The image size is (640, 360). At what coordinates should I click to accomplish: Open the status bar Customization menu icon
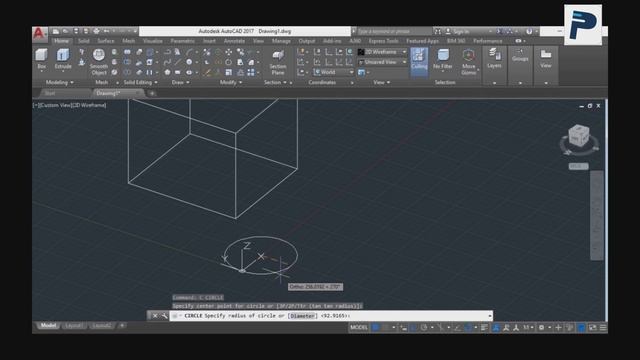(603, 327)
